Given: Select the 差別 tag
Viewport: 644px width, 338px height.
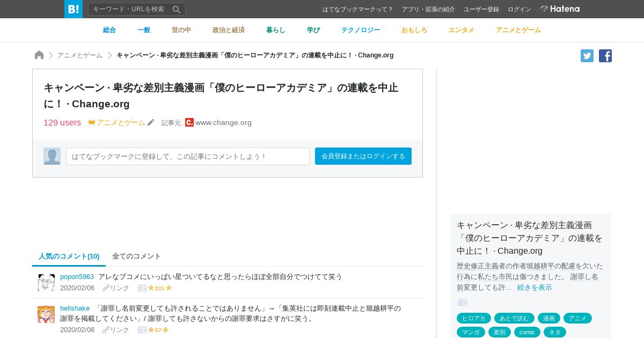Looking at the screenshot, I should pos(500,332).
